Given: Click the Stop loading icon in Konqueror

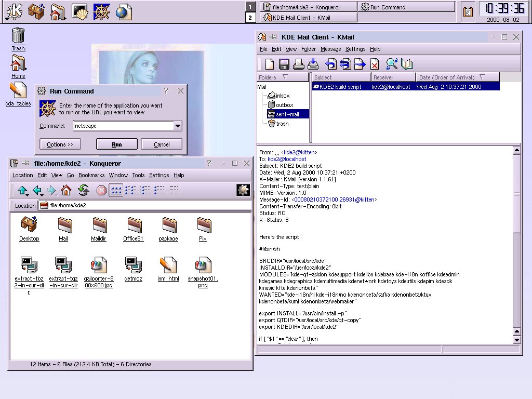Looking at the screenshot, I should 101,191.
